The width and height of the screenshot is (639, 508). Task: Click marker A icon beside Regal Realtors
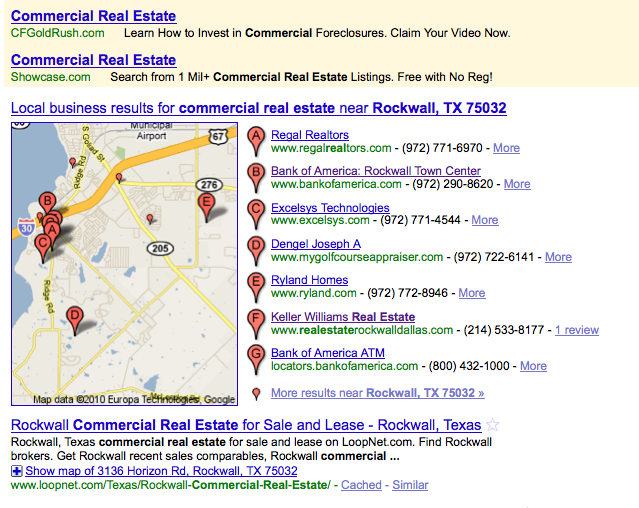tap(256, 141)
